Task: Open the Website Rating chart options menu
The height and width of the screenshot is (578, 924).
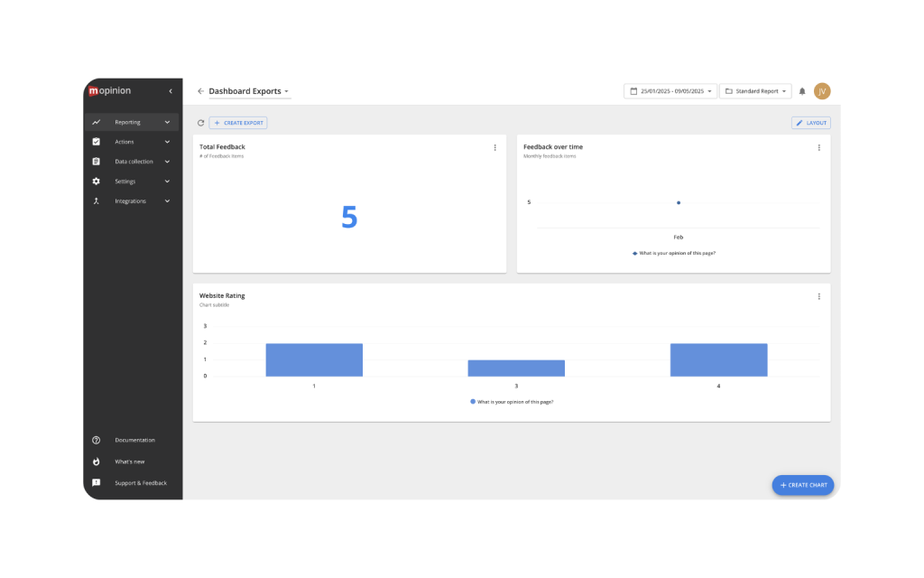Action: tap(818, 296)
